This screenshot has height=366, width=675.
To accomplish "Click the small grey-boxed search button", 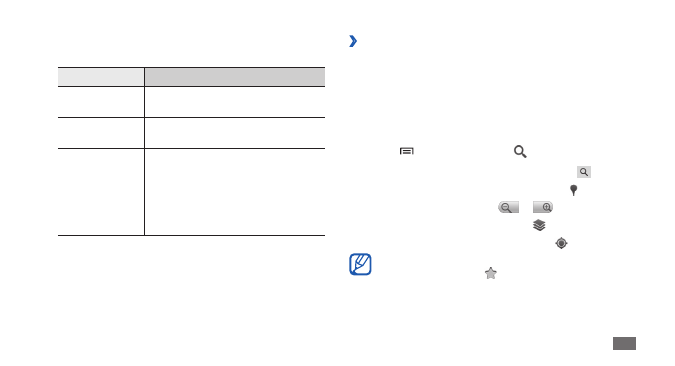I will pyautogui.click(x=584, y=172).
